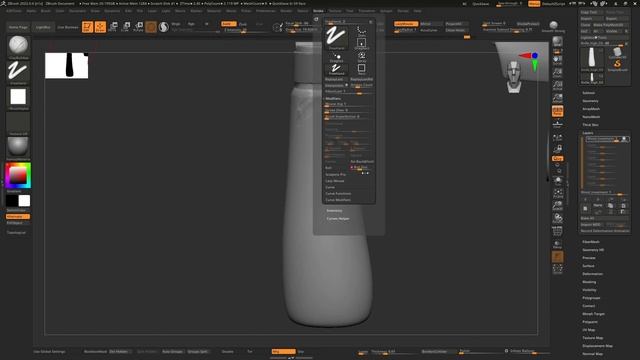Select the Cylinder3D tool thumbnail
Viewport: 640px width, 360px height.
[617, 52]
